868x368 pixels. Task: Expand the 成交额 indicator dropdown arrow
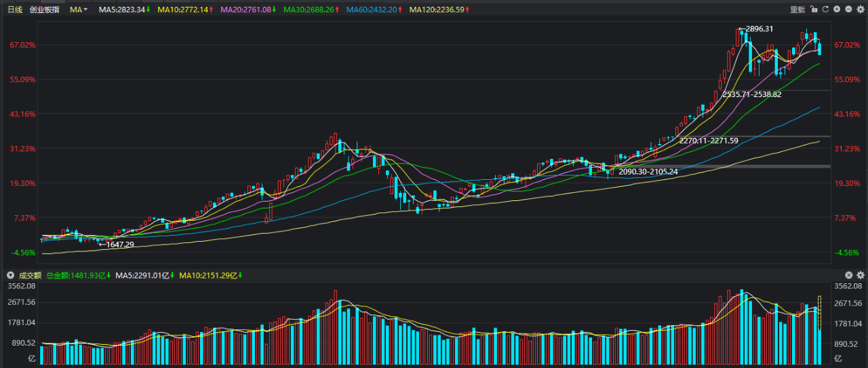click(10, 275)
